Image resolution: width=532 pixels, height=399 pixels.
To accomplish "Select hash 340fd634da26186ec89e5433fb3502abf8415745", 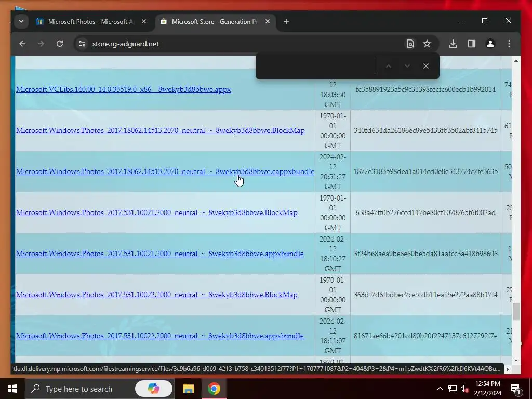I will pyautogui.click(x=425, y=130).
